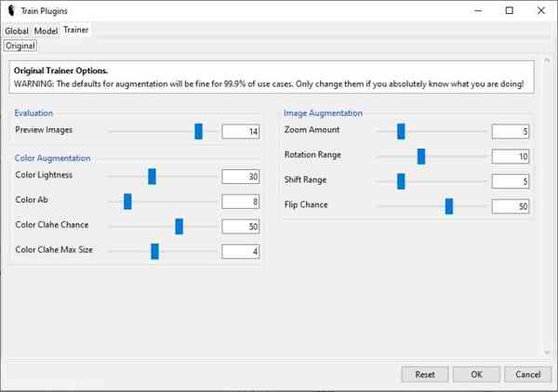This screenshot has height=392, width=558.
Task: Click the Color Clahe Chance slider handle
Action: pyautogui.click(x=179, y=227)
